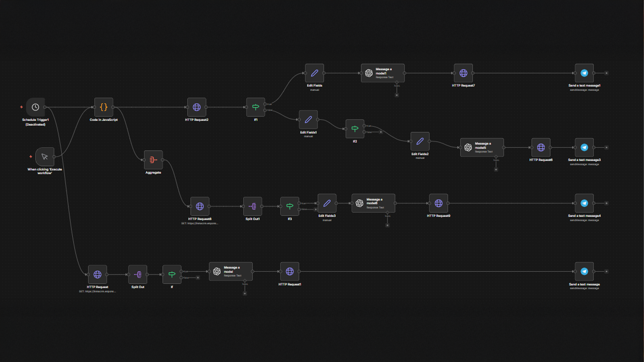The width and height of the screenshot is (644, 362).
Task: Click the HTTP Request9 globe node
Action: [438, 203]
